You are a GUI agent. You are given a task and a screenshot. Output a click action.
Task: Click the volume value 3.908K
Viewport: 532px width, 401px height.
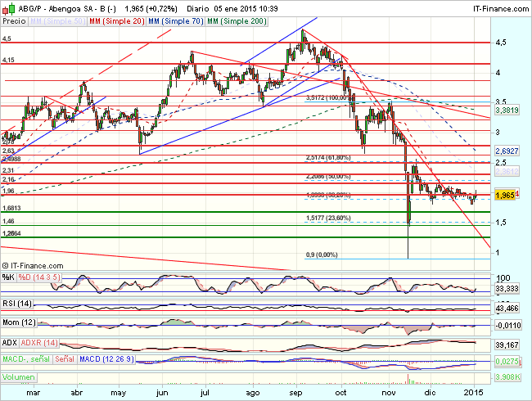pyautogui.click(x=507, y=377)
